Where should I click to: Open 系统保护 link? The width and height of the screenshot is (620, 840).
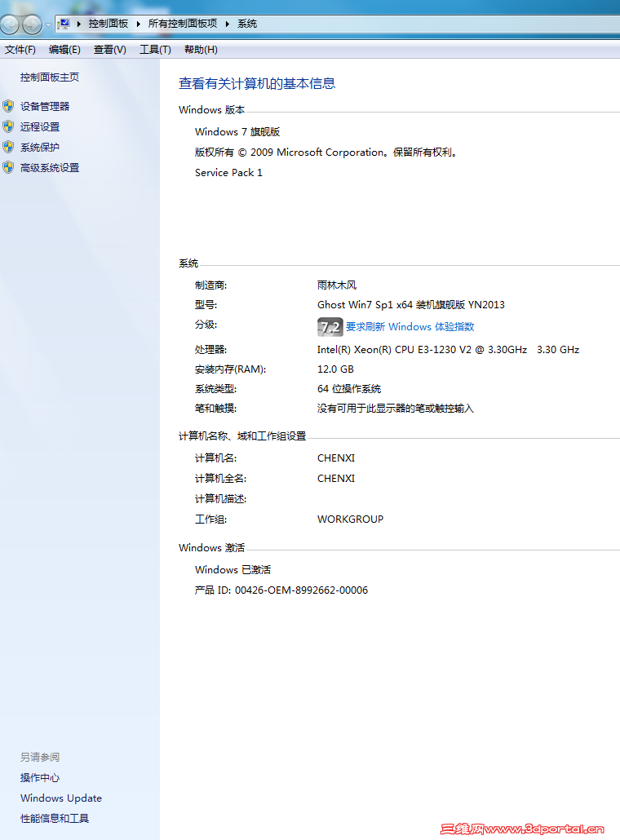click(x=40, y=148)
